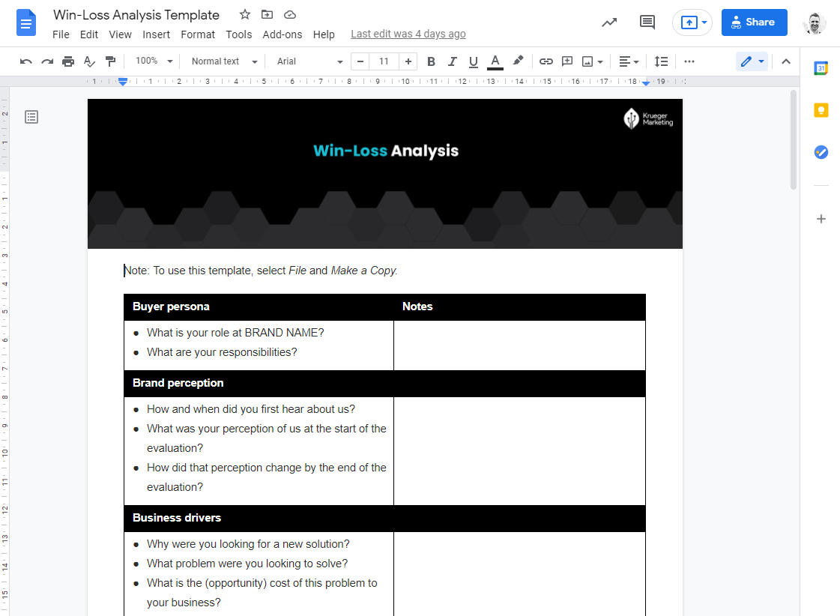Open the insert image dropdown arrow
The image size is (840, 616).
(x=600, y=62)
